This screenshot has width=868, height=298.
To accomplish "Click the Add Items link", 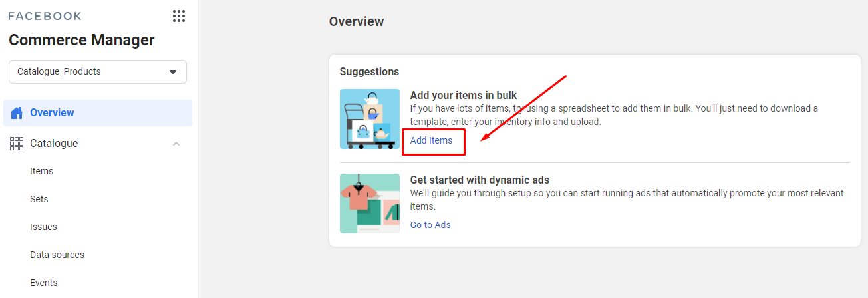I will point(431,140).
